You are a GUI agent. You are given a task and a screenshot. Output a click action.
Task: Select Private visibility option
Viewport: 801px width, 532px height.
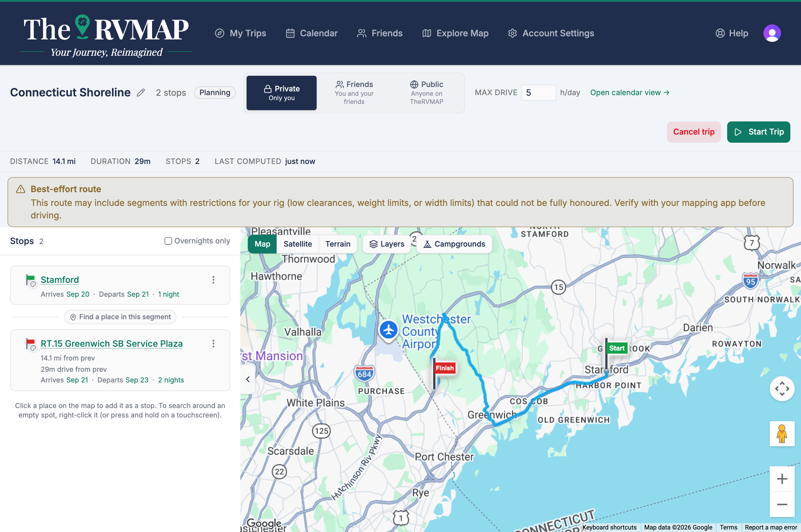point(281,93)
